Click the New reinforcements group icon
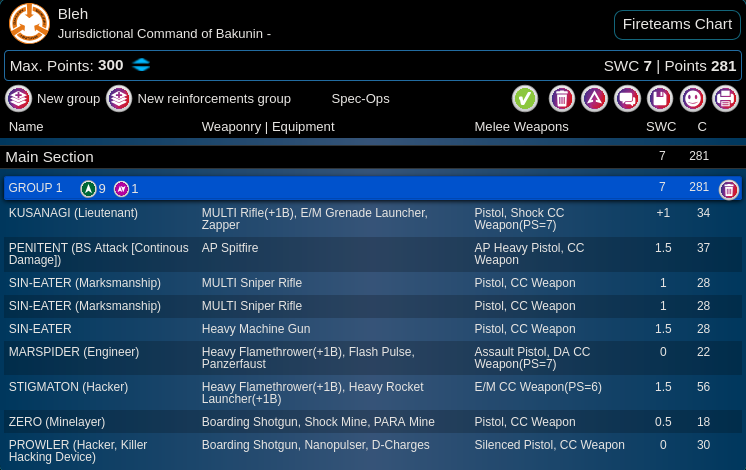Screen dimensions: 746x470 point(119,99)
